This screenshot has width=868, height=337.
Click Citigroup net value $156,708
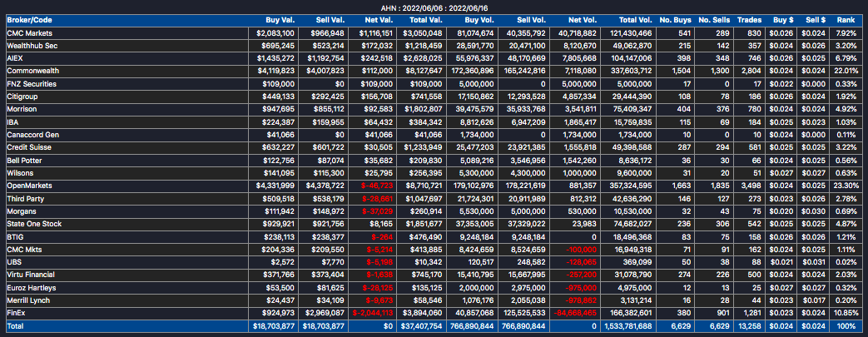click(x=379, y=97)
